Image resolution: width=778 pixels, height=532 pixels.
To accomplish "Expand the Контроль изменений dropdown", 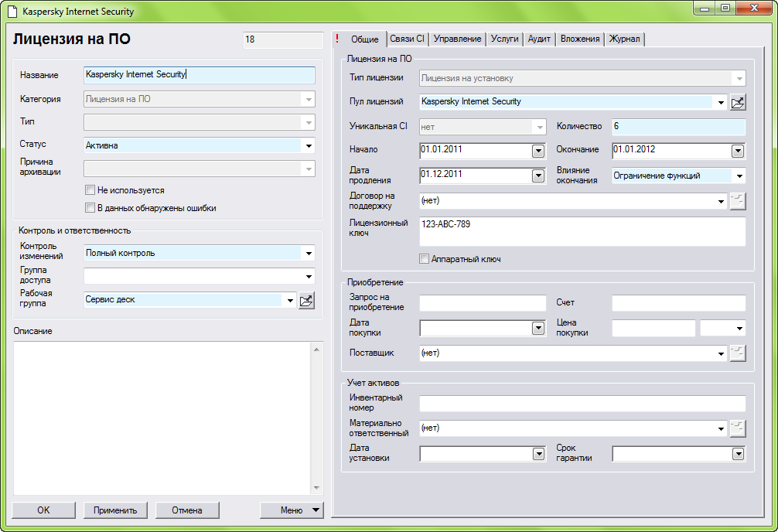I will click(x=309, y=253).
